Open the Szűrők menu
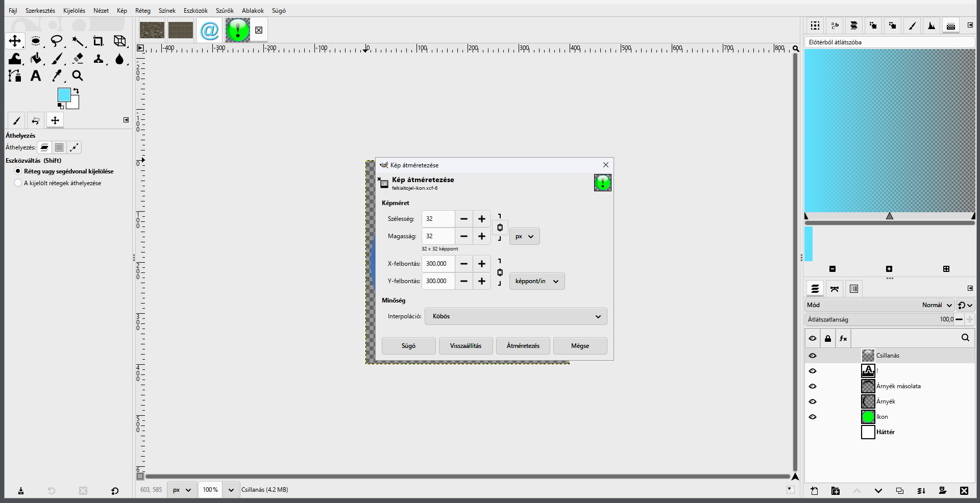Image resolution: width=980 pixels, height=503 pixels. pos(225,11)
